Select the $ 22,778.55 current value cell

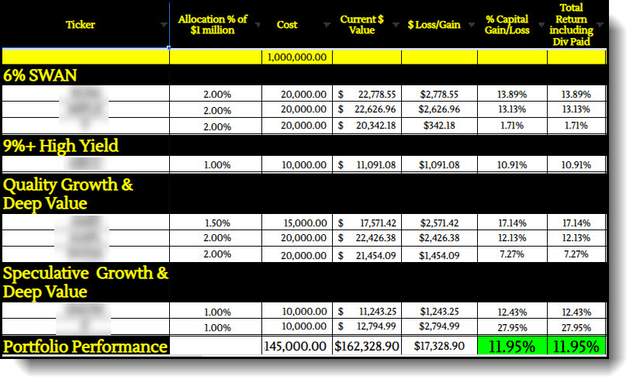[367, 94]
